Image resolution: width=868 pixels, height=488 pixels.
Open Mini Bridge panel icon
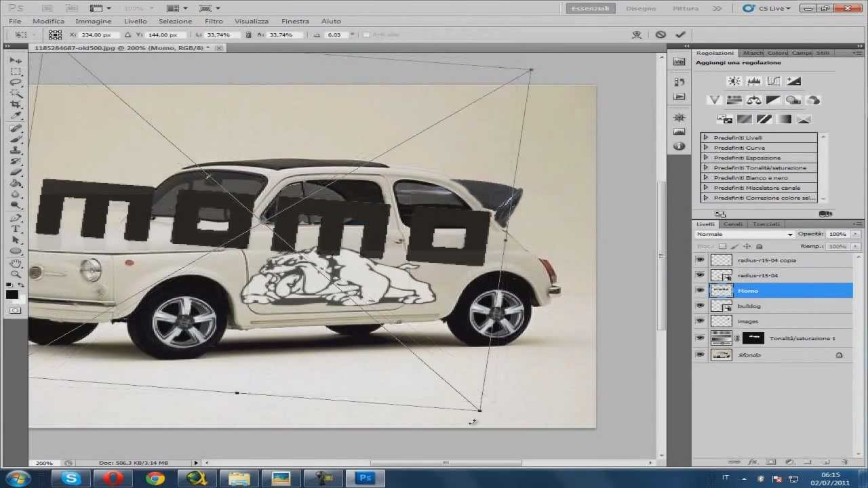click(679, 62)
